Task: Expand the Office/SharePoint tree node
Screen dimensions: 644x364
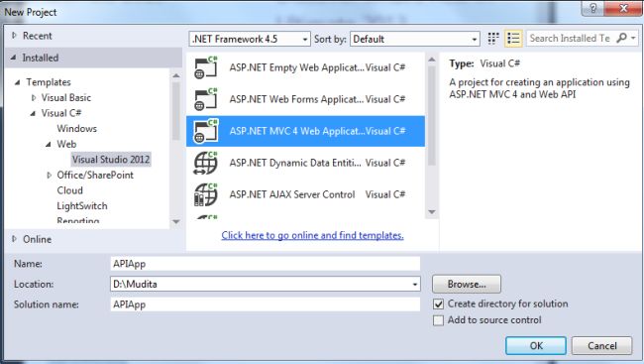Action: [x=50, y=176]
